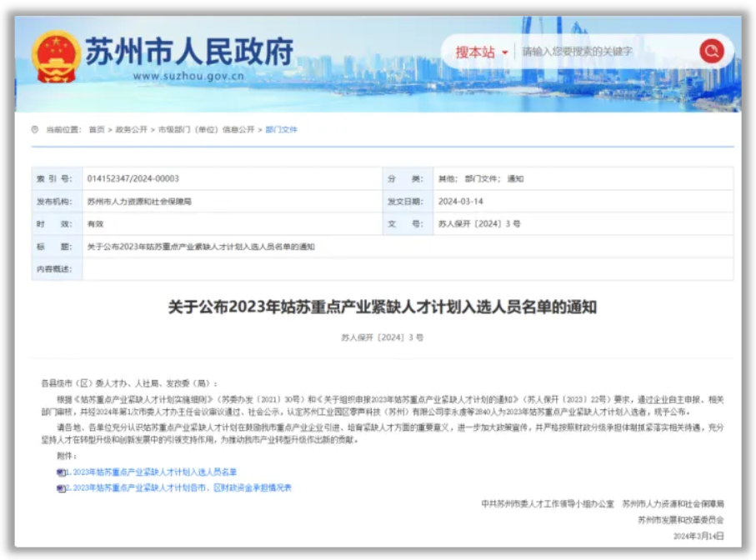The image size is (756, 560).
Task: Click the location pin icon before 当前位置
Action: click(35, 129)
